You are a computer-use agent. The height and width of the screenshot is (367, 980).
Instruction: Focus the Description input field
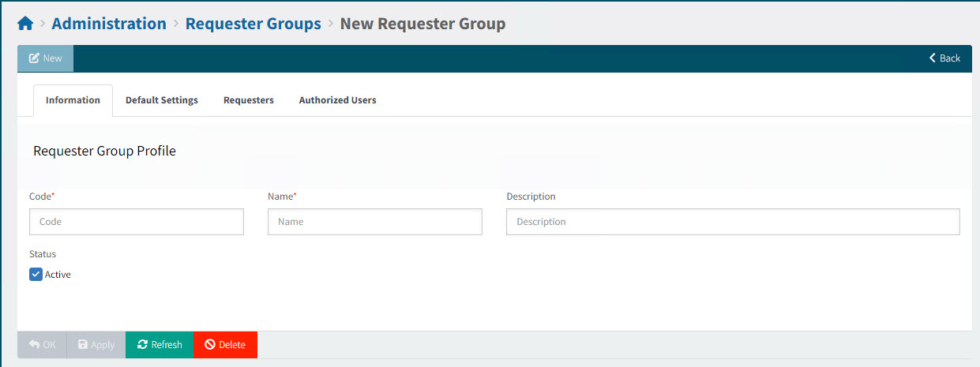[733, 222]
